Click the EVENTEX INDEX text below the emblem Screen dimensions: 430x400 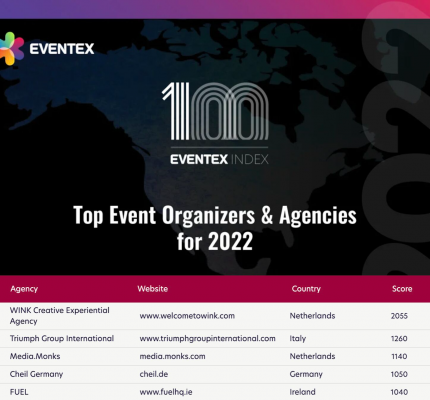(x=219, y=159)
